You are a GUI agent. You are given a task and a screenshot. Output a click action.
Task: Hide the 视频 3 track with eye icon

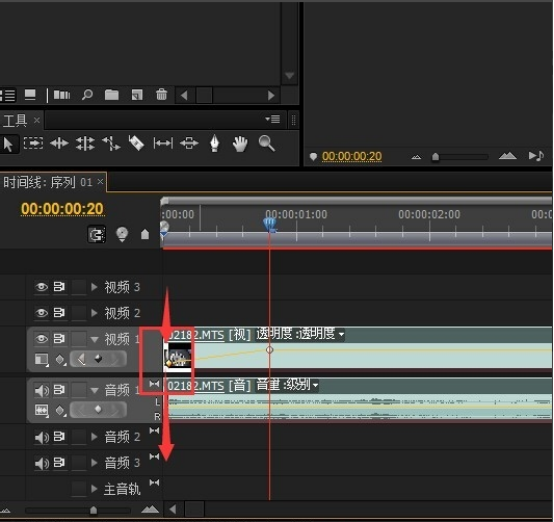(x=41, y=287)
